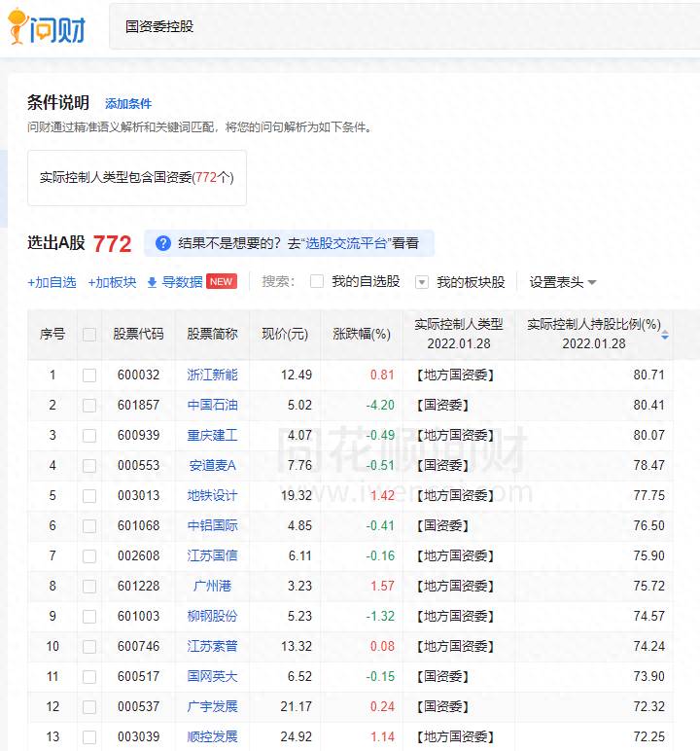Viewport: 700px width, 751px height.
Task: Check the row checkbox for 中国石油
Action: click(89, 406)
